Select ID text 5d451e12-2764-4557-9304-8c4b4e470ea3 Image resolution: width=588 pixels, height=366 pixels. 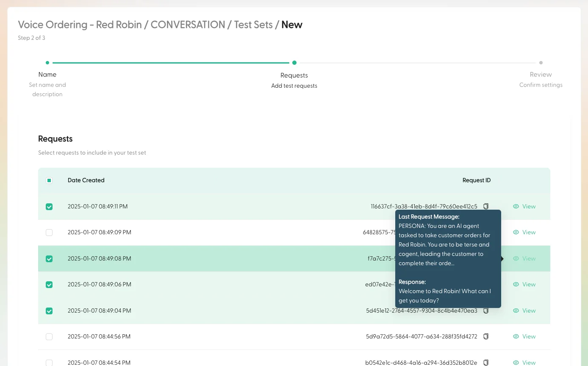coord(422,311)
